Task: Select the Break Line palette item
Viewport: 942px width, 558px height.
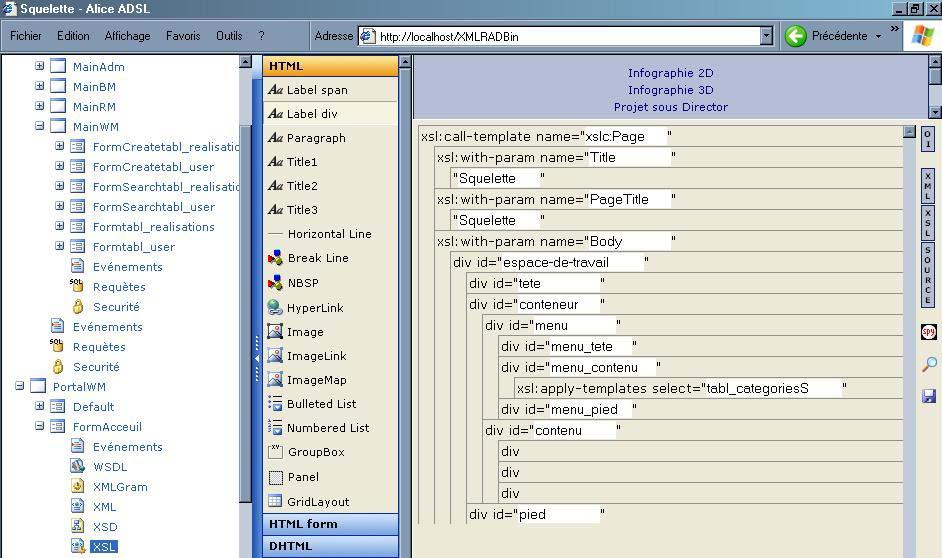Action: [x=318, y=258]
